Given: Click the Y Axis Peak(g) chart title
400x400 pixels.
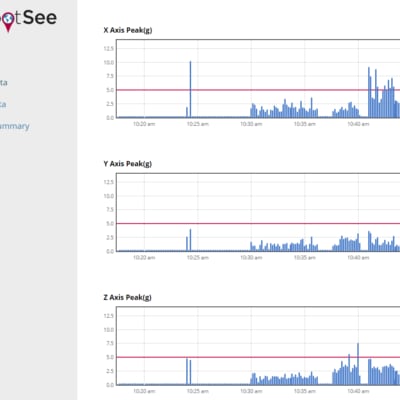Looking at the screenshot, I should click(x=128, y=164).
